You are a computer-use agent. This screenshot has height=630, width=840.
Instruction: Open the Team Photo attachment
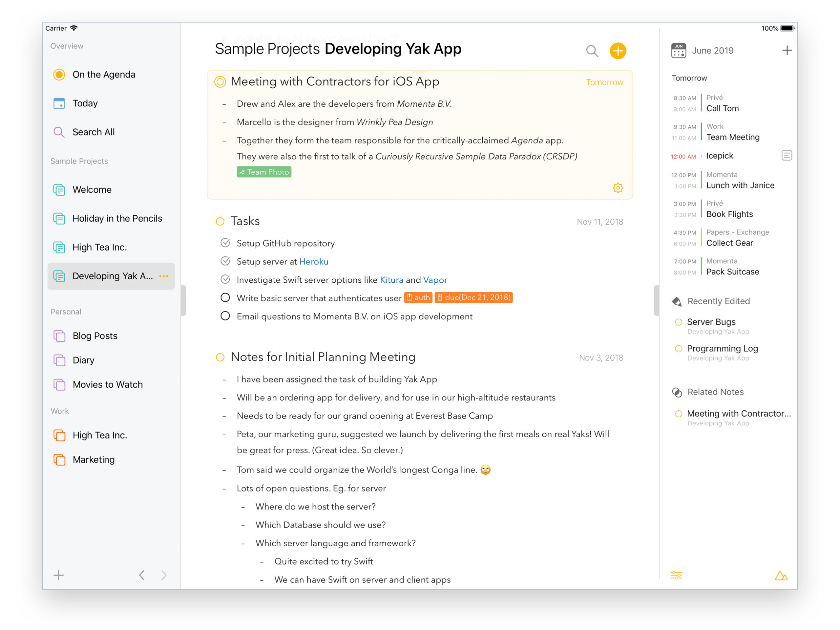click(264, 172)
